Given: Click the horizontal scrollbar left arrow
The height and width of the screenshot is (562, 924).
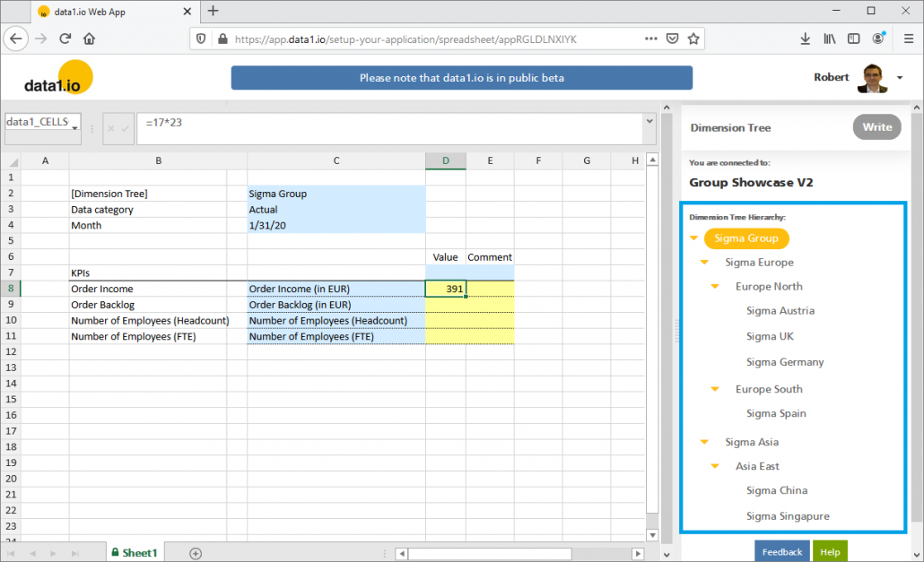Looking at the screenshot, I should coord(401,553).
